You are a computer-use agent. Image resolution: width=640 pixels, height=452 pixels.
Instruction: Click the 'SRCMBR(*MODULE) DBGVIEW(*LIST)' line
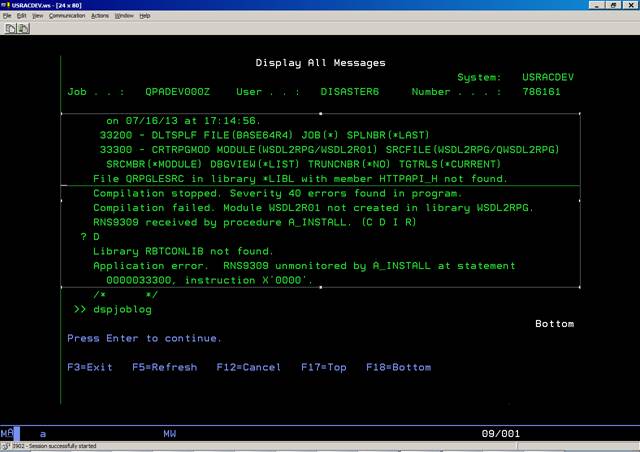303,164
